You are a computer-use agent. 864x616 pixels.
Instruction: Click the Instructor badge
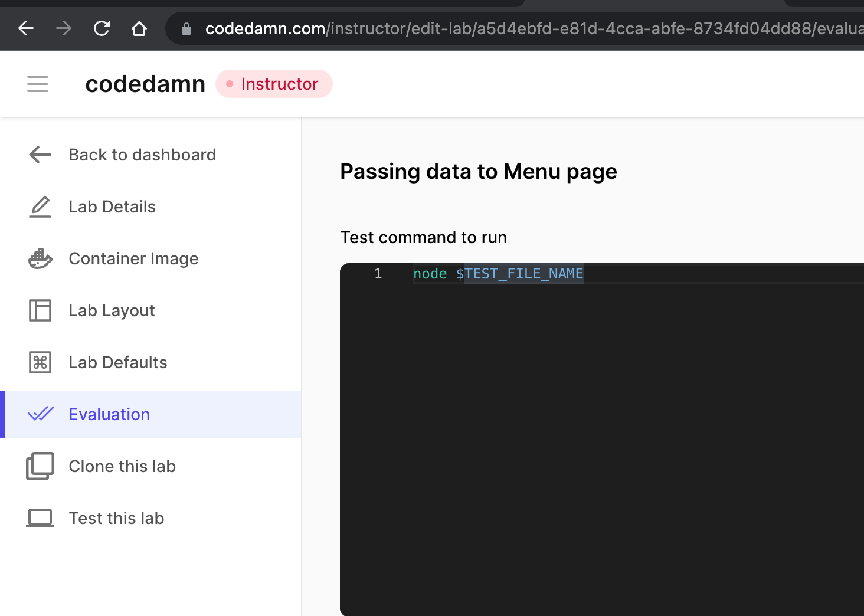click(x=274, y=84)
